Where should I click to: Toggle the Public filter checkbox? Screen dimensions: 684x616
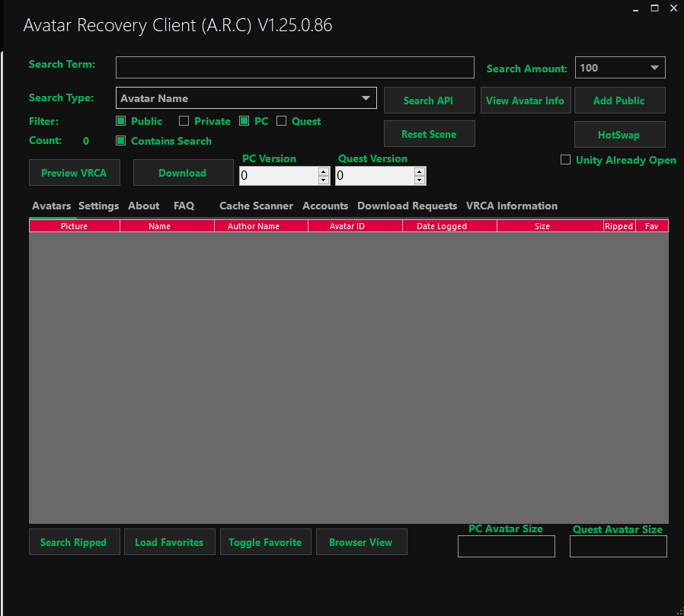tap(121, 121)
